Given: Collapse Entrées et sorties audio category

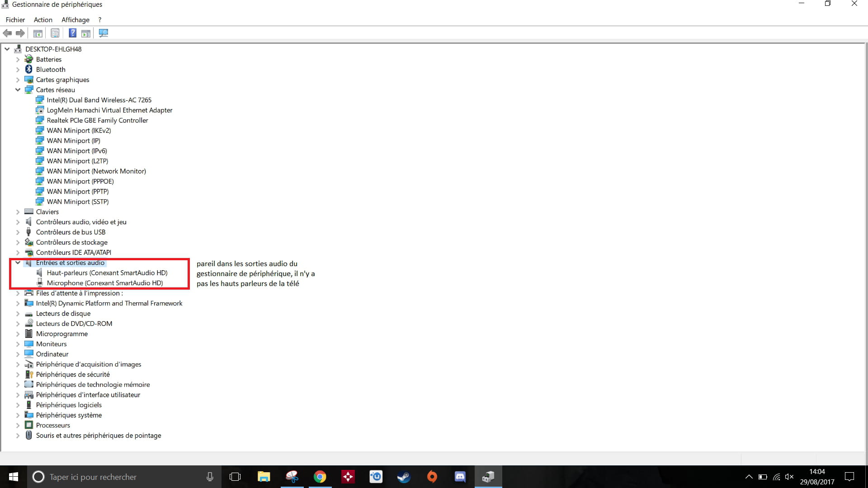Looking at the screenshot, I should 18,263.
